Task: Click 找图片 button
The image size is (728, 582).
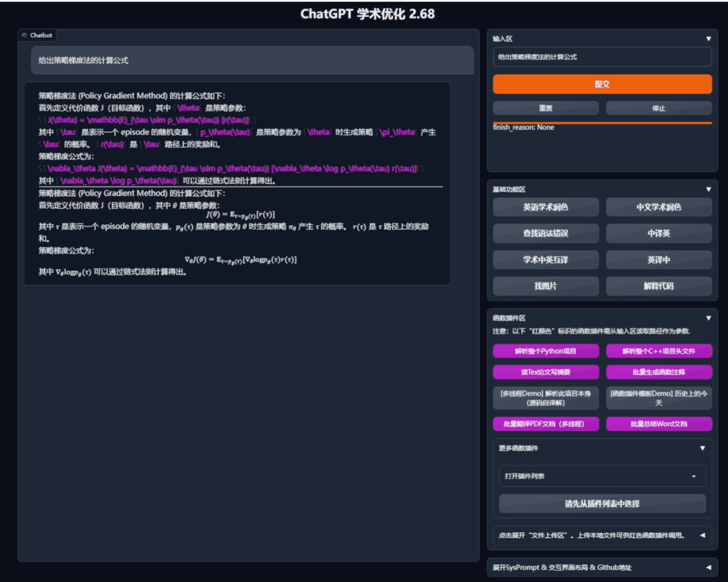Action: click(545, 286)
